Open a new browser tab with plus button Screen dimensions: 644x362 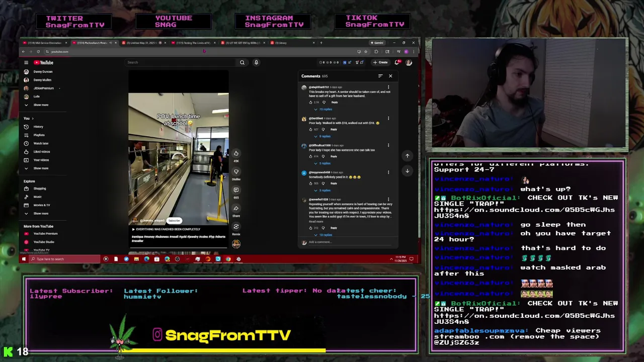pyautogui.click(x=321, y=43)
